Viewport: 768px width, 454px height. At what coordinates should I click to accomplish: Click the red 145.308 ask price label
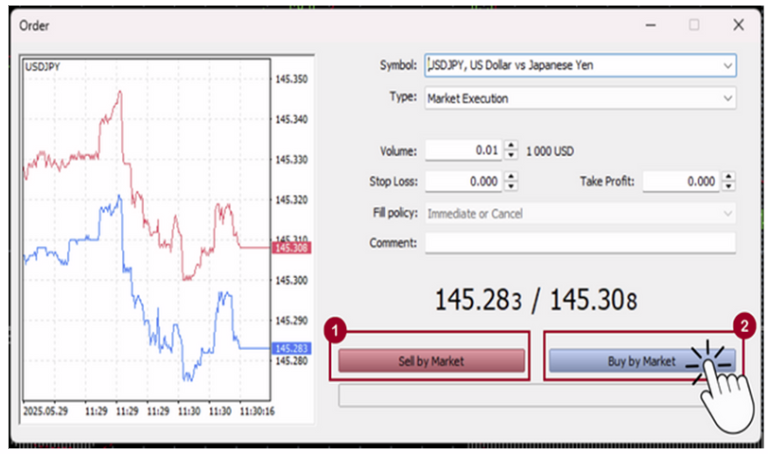292,247
